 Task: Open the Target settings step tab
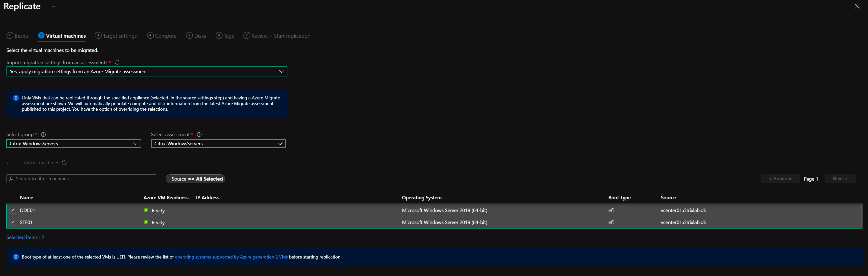116,36
